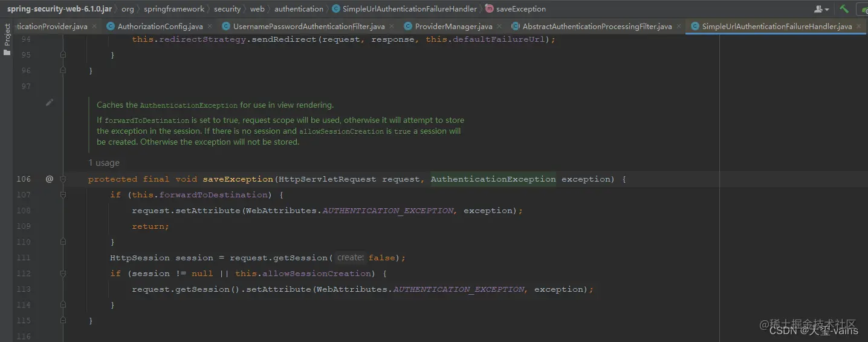Click the pencil icon beside the doc comment
Image resolution: width=868 pixels, height=342 pixels.
point(50,103)
